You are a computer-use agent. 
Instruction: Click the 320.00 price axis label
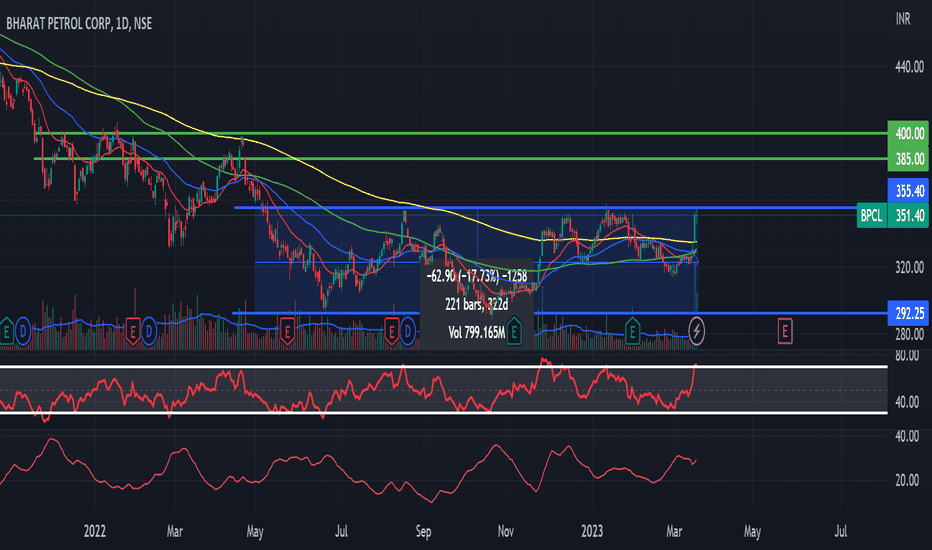point(909,268)
